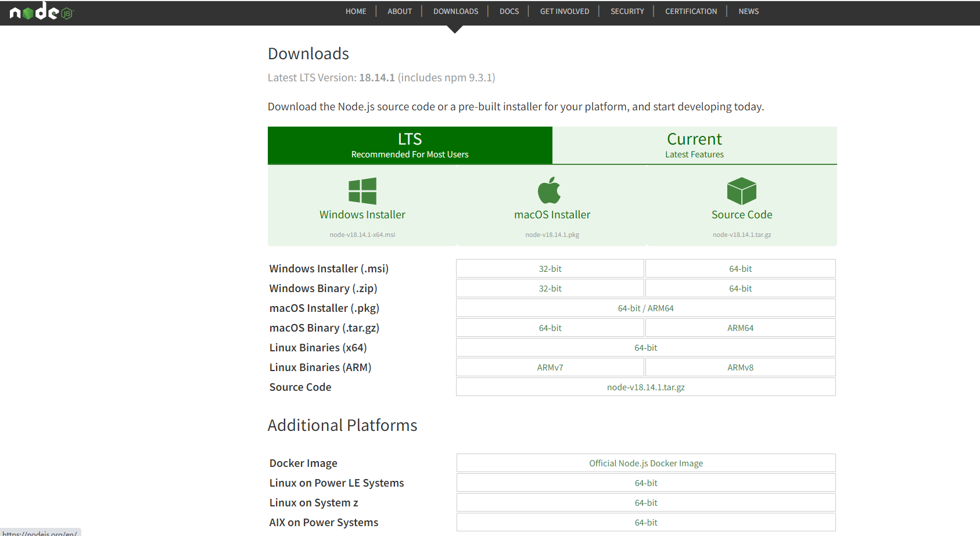Viewport: 980px width, 536px height.
Task: Click the Windows Installer (.msi) row label
Action: pyautogui.click(x=329, y=269)
